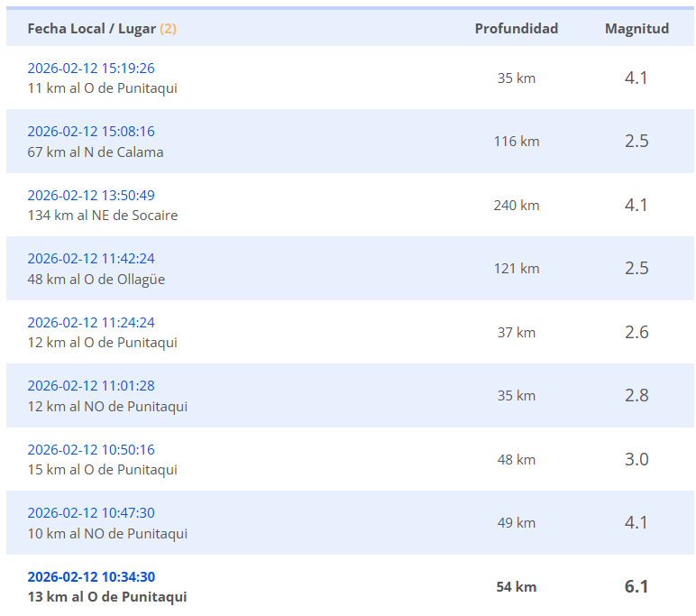Open the 2026-02-12 15:08:16 event link

tap(91, 132)
